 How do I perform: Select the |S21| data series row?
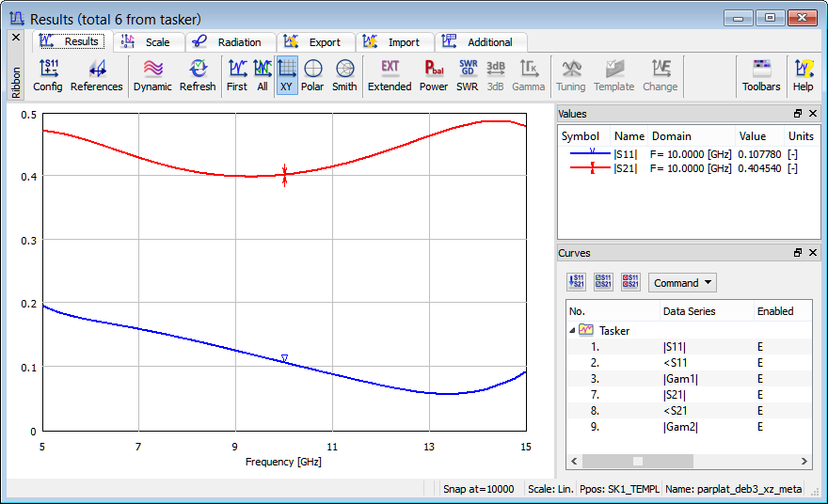point(689,395)
